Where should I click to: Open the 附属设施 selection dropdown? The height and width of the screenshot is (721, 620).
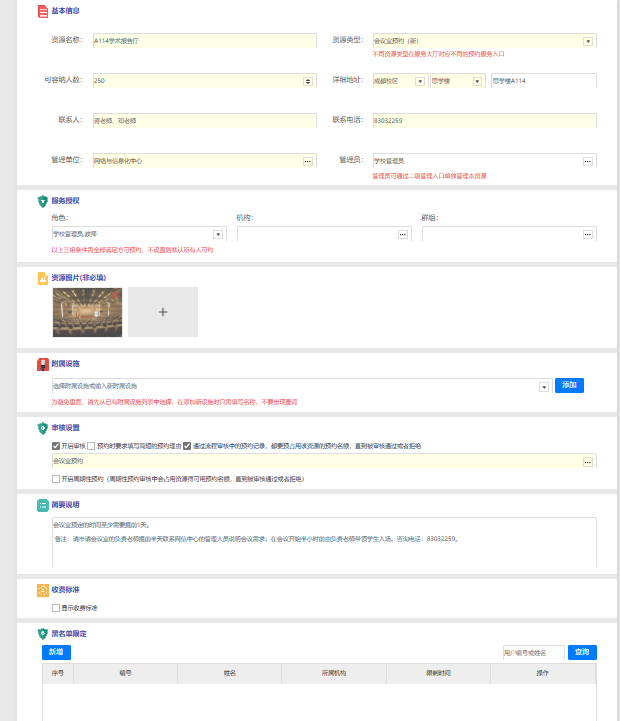click(x=545, y=386)
